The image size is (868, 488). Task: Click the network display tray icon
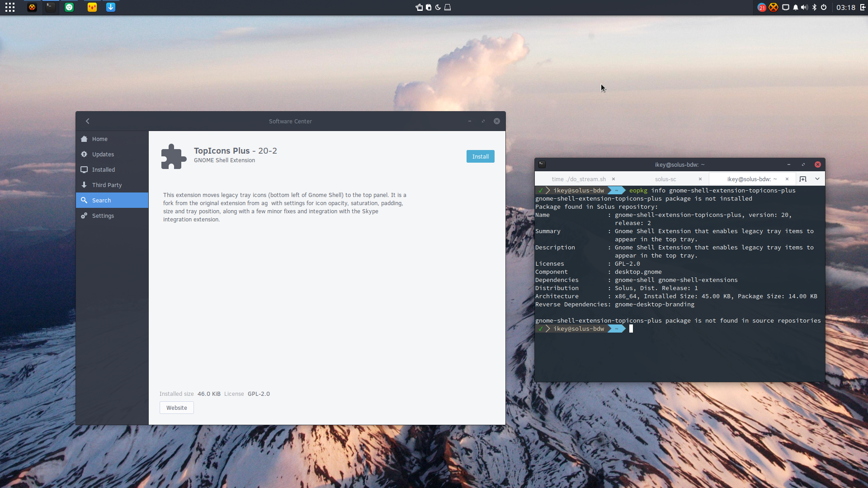(786, 7)
